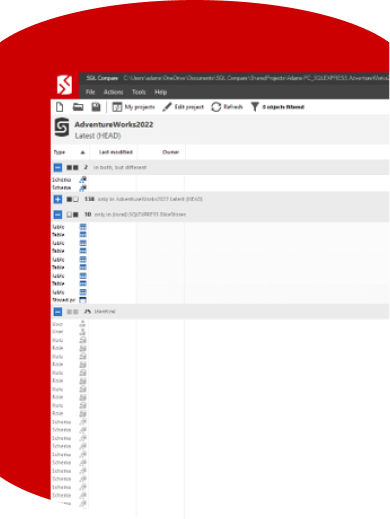Open the objects filtered funnel button
Screen dimensions: 390x519
click(277, 107)
